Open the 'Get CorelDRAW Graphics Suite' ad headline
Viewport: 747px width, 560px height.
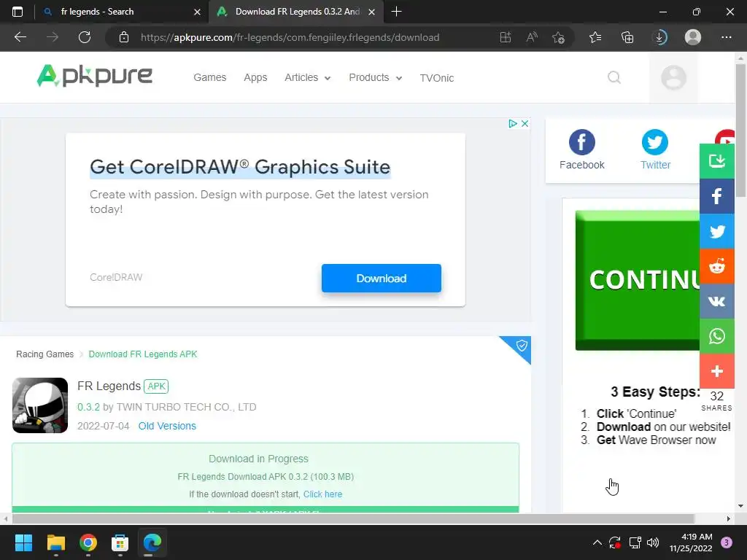pos(240,167)
